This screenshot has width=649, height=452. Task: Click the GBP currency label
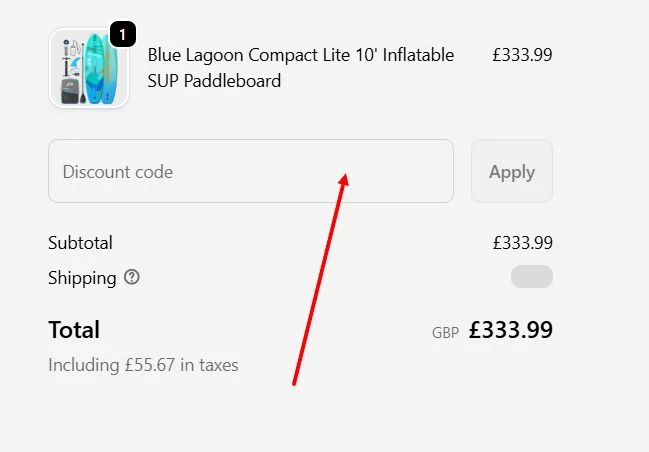pyautogui.click(x=445, y=333)
